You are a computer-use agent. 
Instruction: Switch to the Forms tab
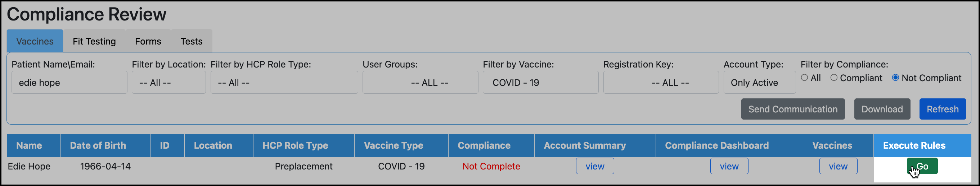148,41
